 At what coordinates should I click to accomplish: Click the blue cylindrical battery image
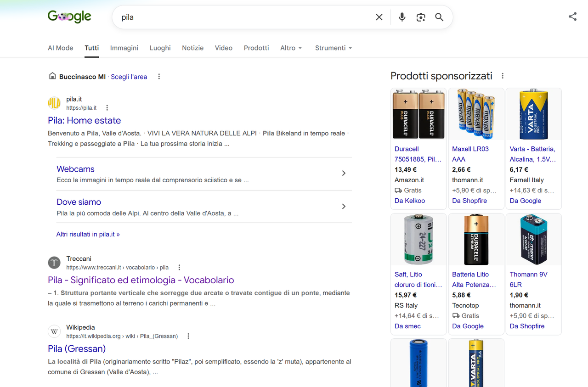point(418,363)
